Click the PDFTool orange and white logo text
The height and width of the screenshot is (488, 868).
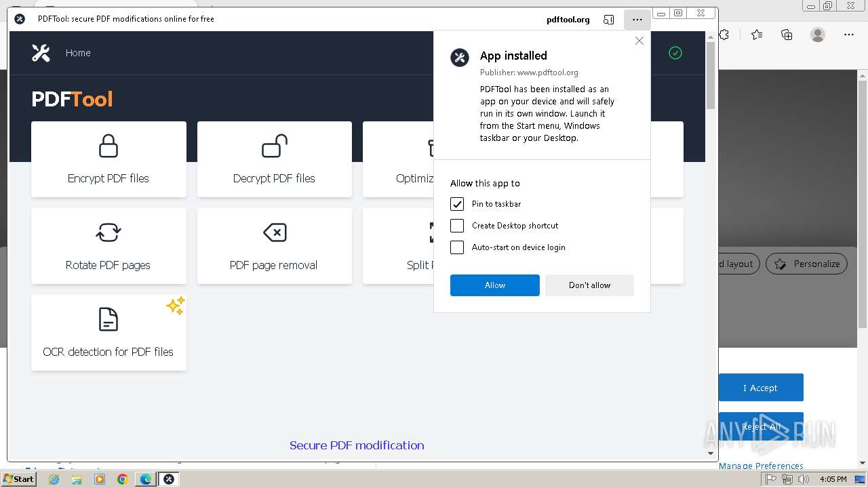tap(72, 99)
